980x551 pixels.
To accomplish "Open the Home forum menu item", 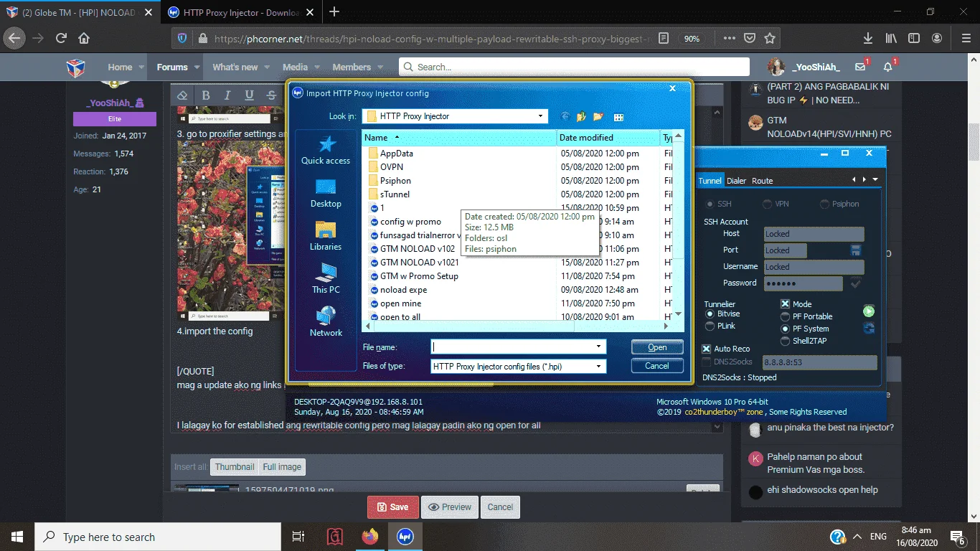I will tap(120, 67).
